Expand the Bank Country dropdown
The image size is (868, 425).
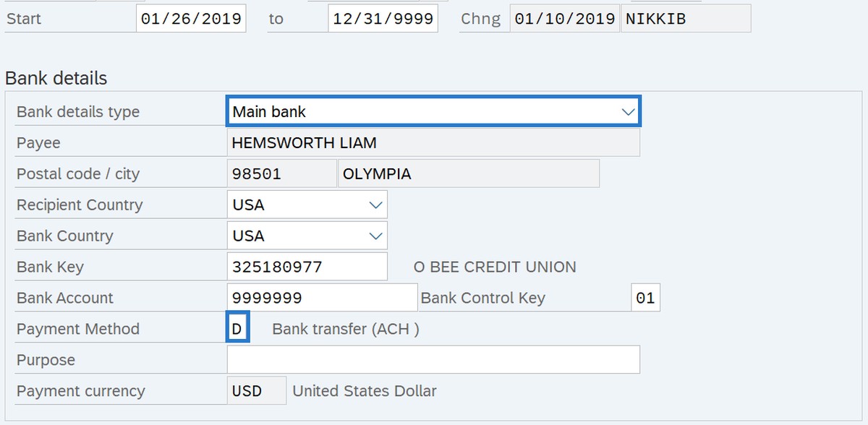click(x=375, y=236)
